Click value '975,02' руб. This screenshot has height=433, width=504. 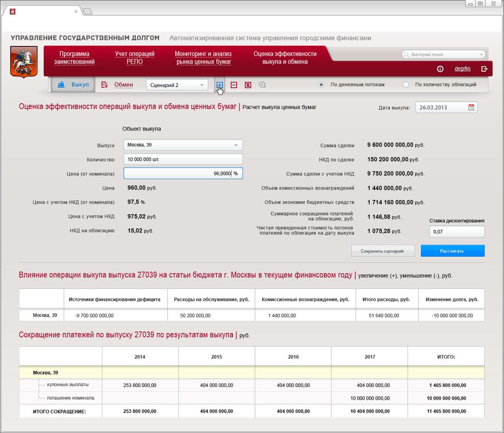pos(136,216)
